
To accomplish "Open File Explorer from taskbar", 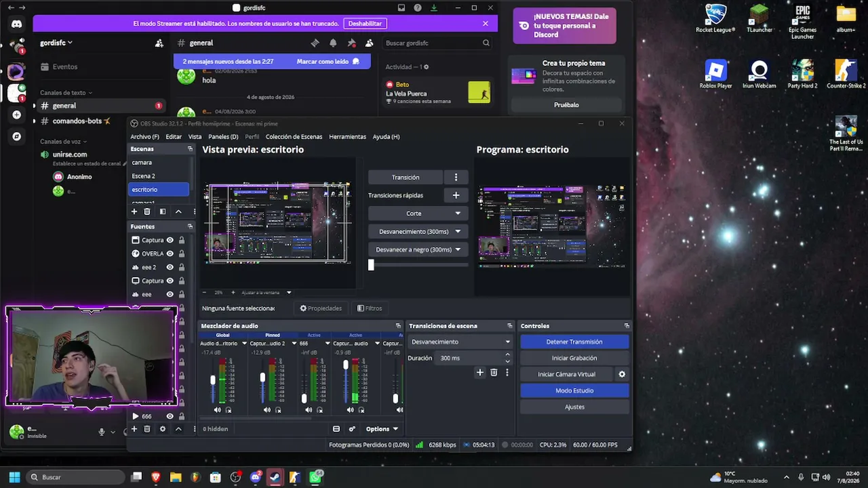I will pyautogui.click(x=176, y=477).
